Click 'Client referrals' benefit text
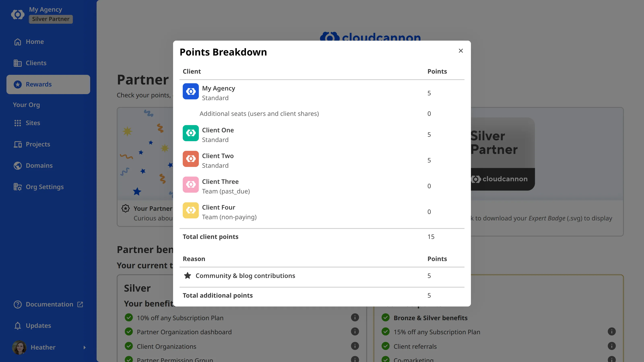This screenshot has width=644, height=362. [x=415, y=347]
